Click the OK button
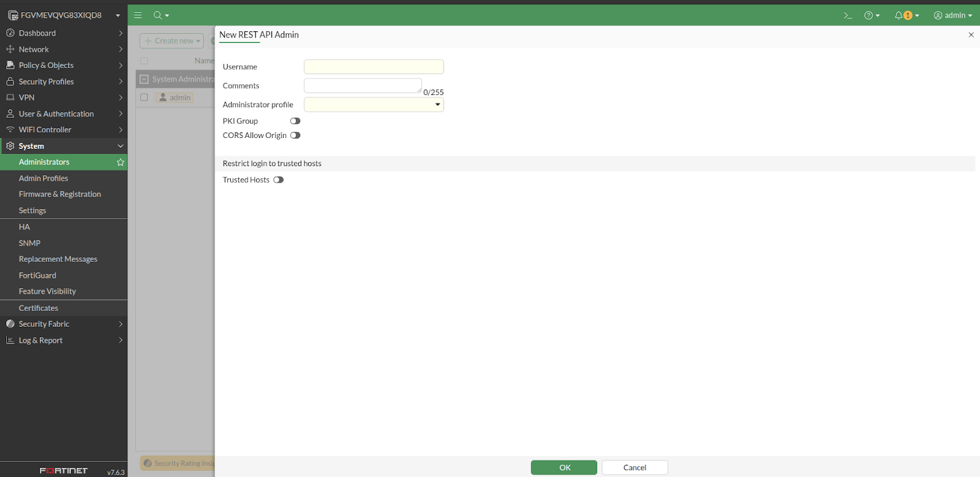This screenshot has height=477, width=980. tap(564, 468)
